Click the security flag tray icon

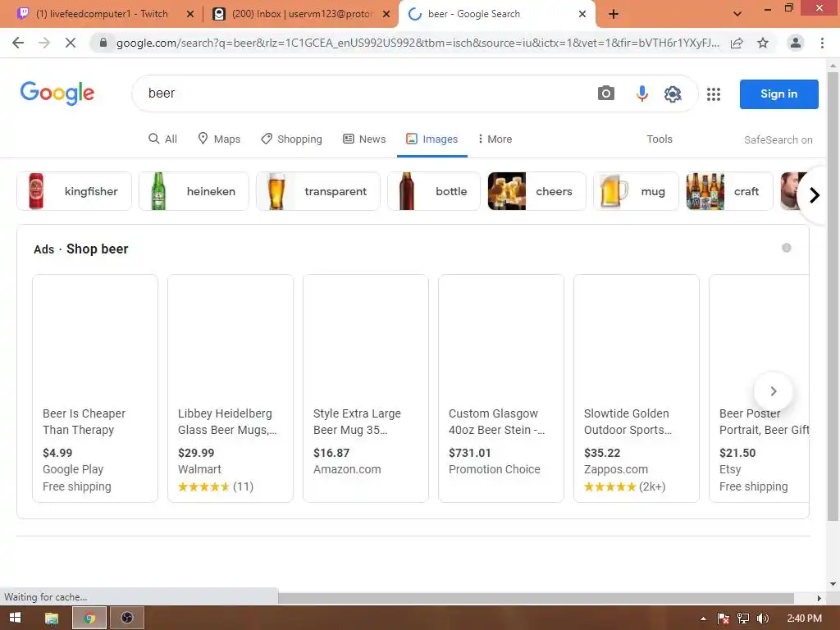[x=724, y=619]
